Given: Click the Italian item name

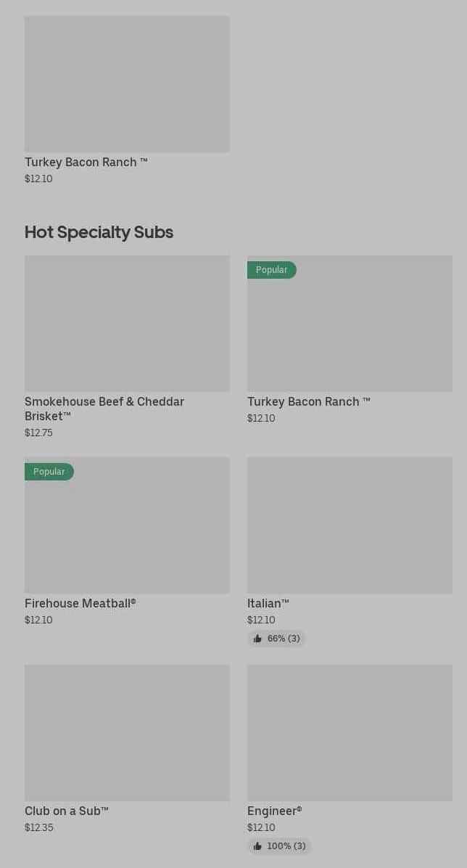Looking at the screenshot, I should coord(268,603).
